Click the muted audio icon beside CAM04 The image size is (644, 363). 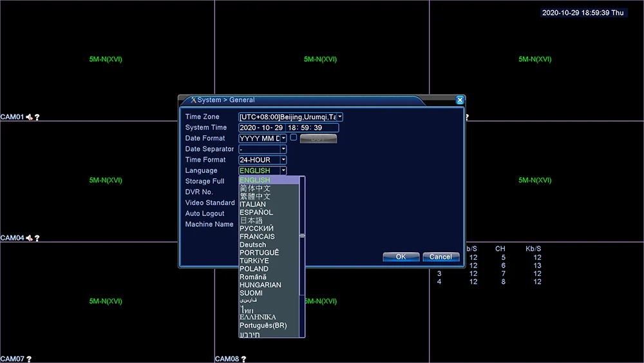click(29, 238)
